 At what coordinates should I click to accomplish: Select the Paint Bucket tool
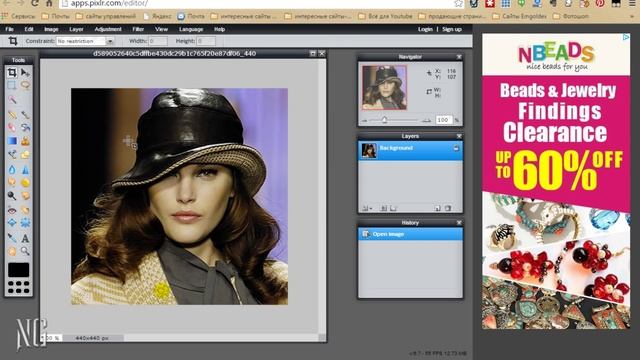[25, 128]
